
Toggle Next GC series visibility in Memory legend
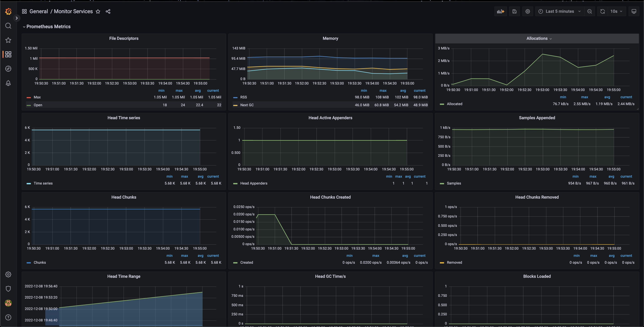tap(247, 105)
